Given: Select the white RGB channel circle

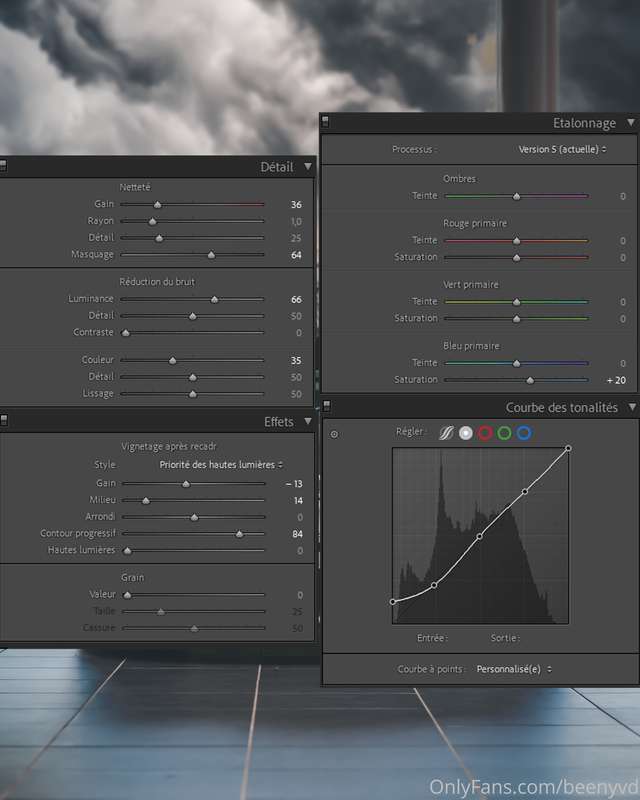Looking at the screenshot, I should pyautogui.click(x=465, y=433).
